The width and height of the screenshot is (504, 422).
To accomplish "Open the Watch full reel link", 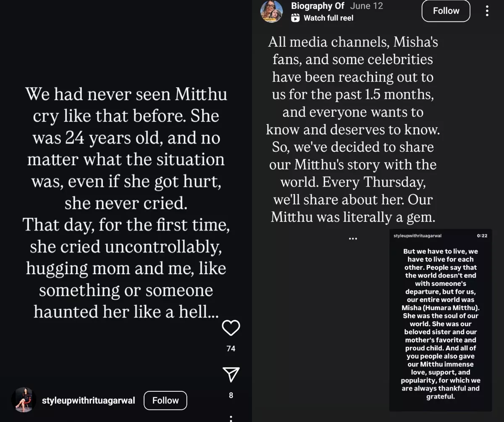I will point(328,18).
